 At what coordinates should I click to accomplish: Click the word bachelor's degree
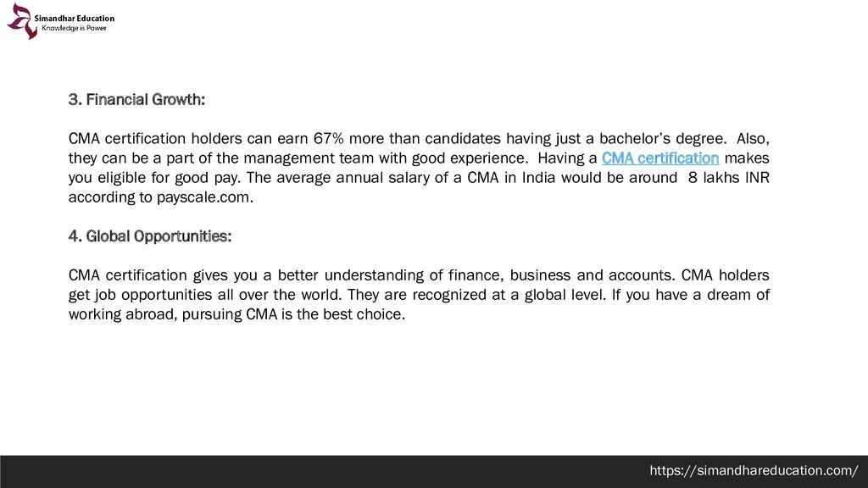click(x=663, y=139)
